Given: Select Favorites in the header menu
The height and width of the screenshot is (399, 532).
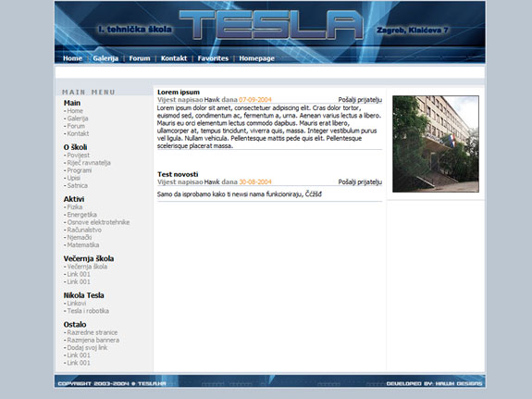Looking at the screenshot, I should tap(213, 58).
